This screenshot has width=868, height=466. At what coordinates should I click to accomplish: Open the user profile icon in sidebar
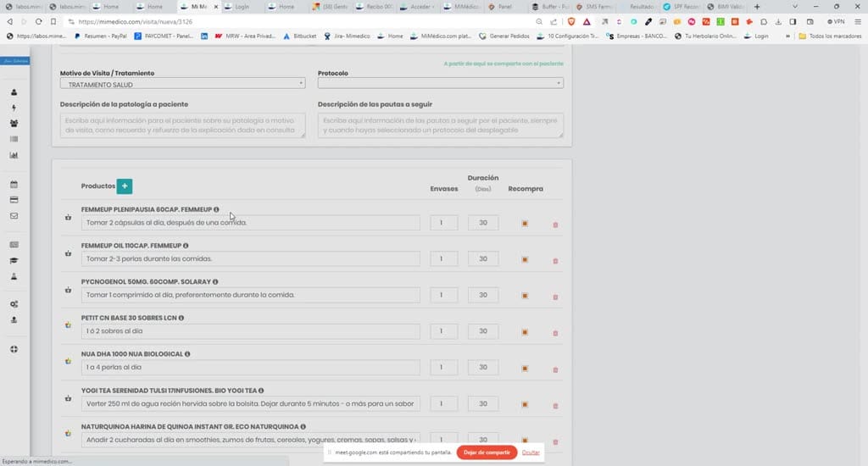[x=14, y=92]
